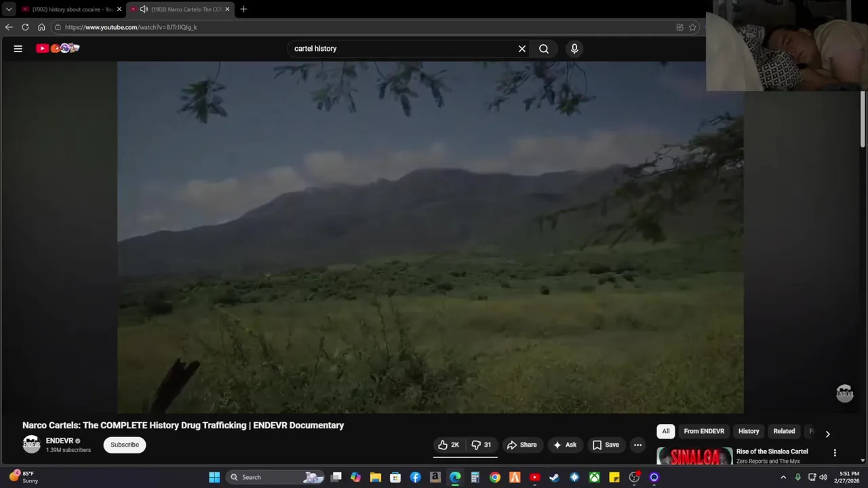Viewport: 868px width, 488px height.
Task: Open Microsoft Store from taskbar
Action: coord(395,477)
